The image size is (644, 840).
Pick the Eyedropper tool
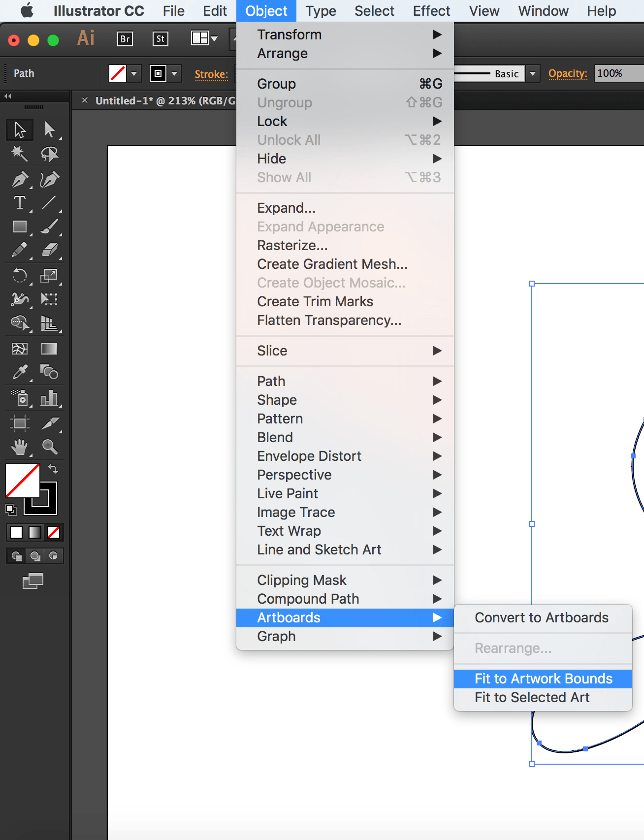click(20, 372)
